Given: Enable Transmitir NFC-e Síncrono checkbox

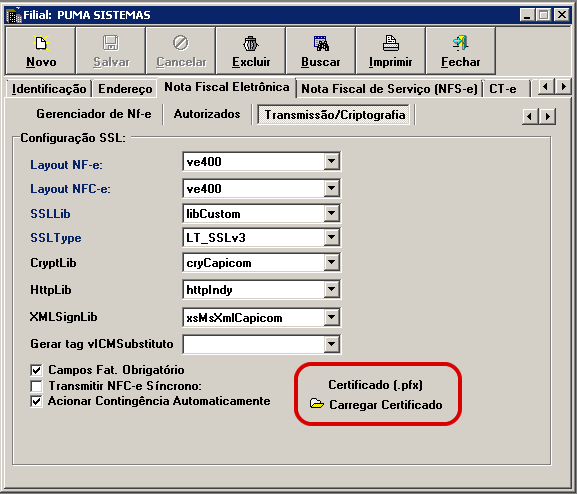Looking at the screenshot, I should pos(36,386).
